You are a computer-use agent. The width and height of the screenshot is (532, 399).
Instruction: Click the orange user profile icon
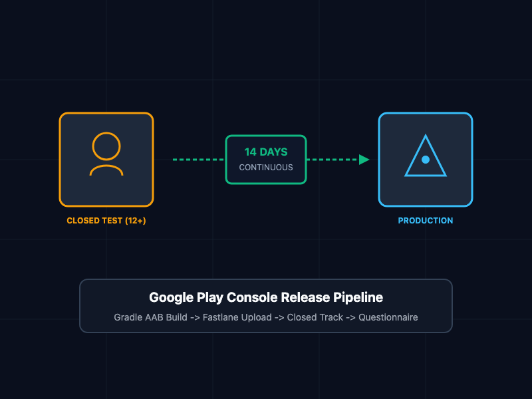tap(106, 154)
